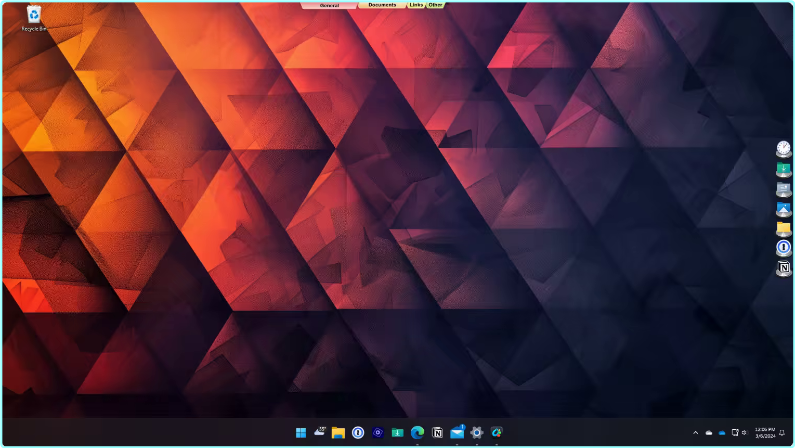Open the dark blue video app on taskbar

point(378,432)
